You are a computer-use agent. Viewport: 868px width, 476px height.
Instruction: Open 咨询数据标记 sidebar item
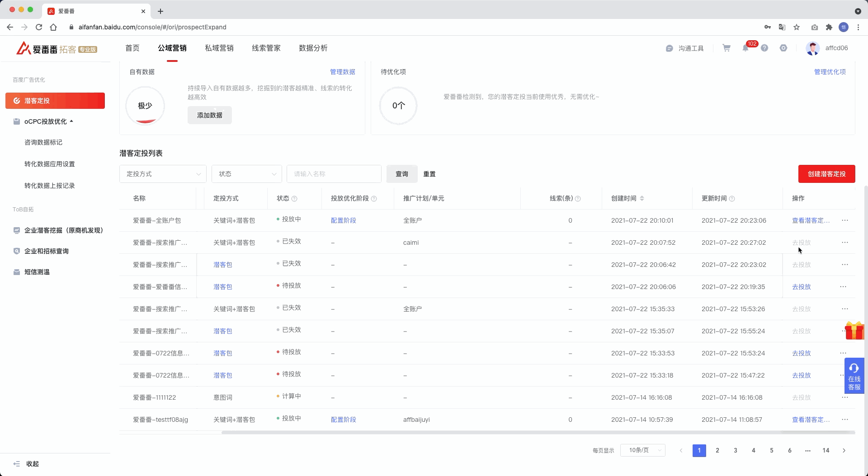pyautogui.click(x=43, y=142)
